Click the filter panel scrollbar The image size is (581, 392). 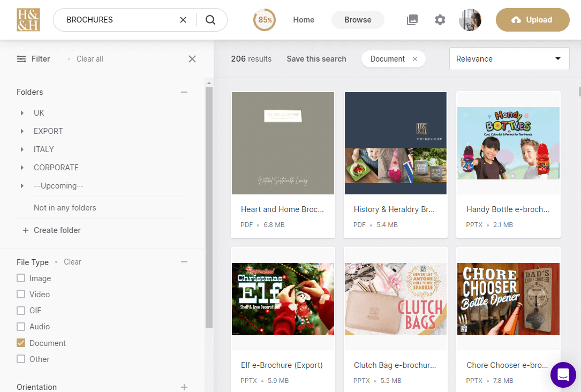(209, 207)
